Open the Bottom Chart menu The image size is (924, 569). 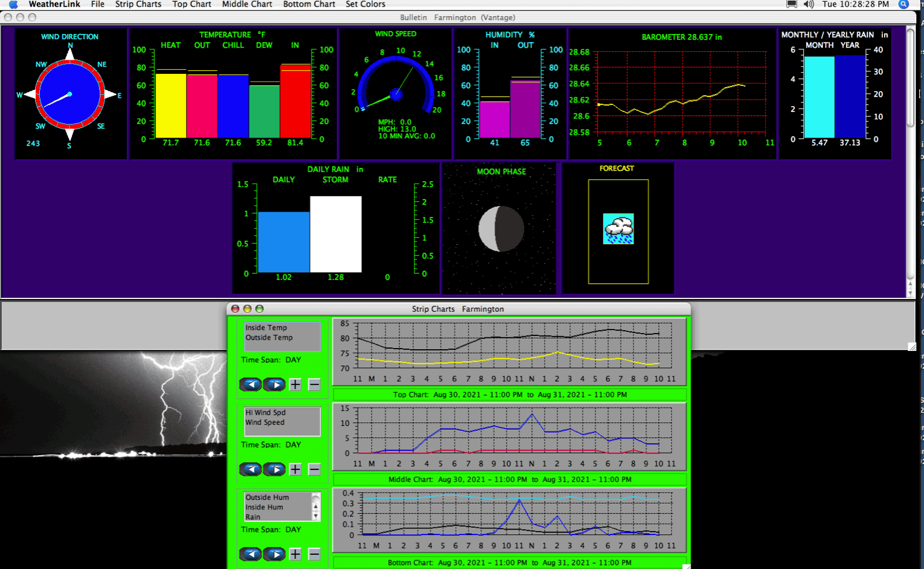pos(309,4)
